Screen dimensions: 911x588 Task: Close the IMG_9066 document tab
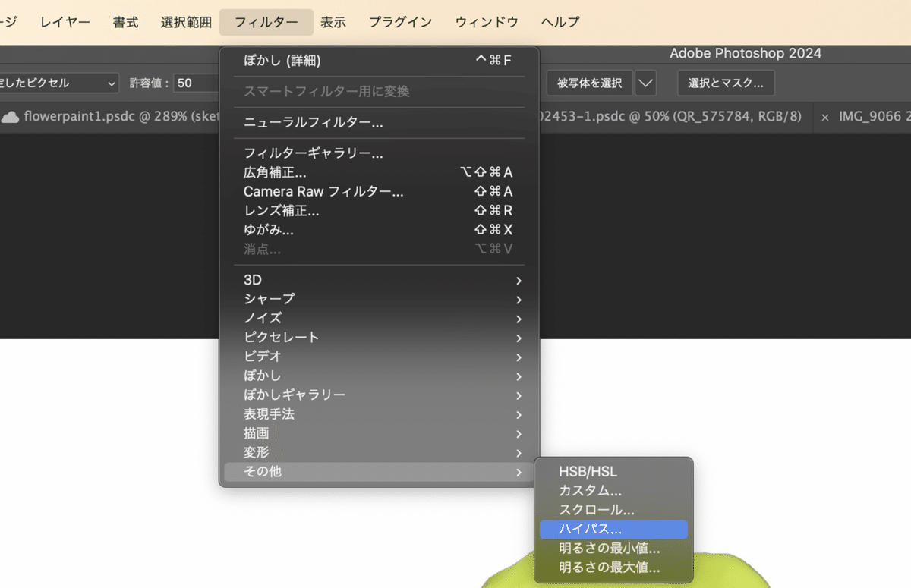click(x=825, y=118)
